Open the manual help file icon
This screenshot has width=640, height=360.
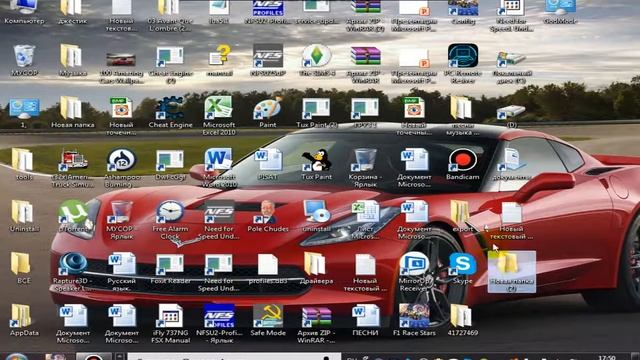(219, 60)
